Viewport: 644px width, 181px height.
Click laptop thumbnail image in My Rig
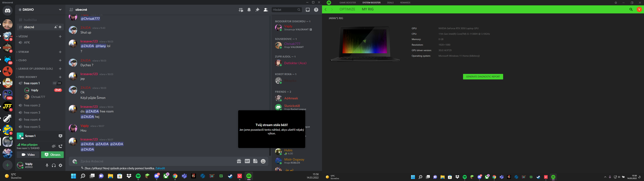365,44
